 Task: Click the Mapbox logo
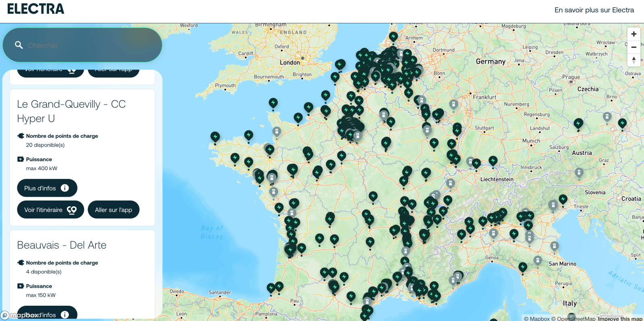[19, 315]
